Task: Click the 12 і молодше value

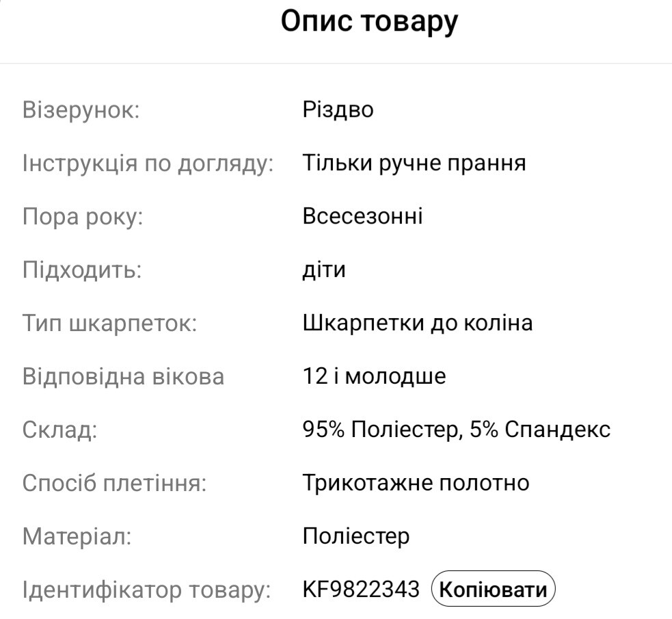Action: click(x=374, y=376)
